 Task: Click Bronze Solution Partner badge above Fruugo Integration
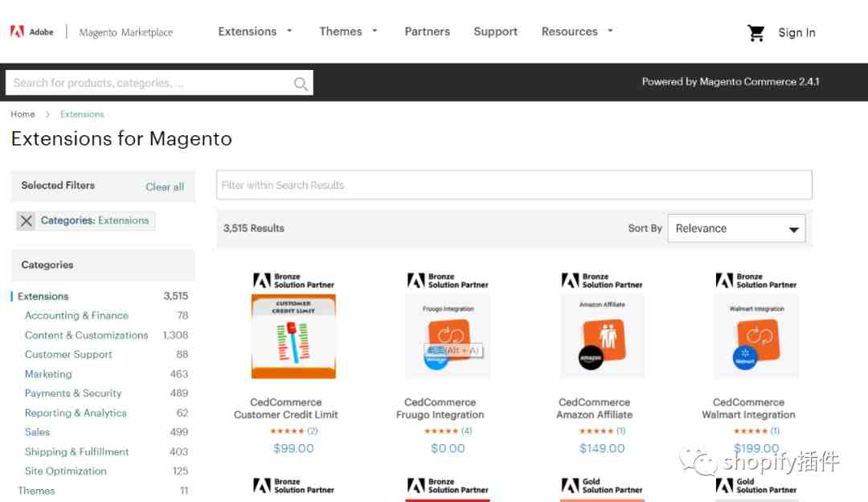pos(448,281)
